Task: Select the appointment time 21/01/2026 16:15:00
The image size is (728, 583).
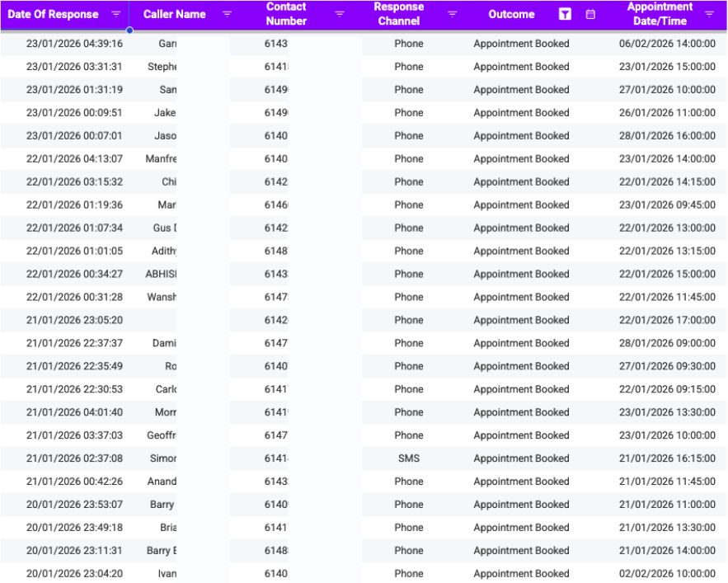Action: pos(667,458)
